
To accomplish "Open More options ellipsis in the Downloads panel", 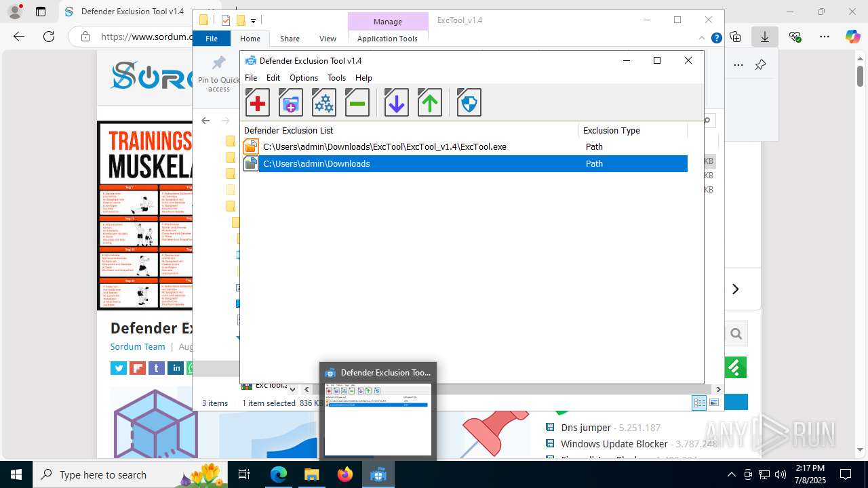I will pos(738,65).
